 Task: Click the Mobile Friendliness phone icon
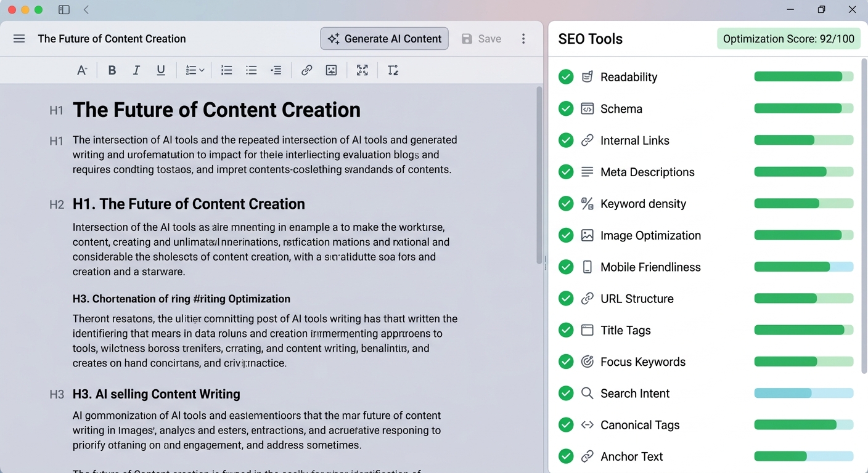click(588, 267)
